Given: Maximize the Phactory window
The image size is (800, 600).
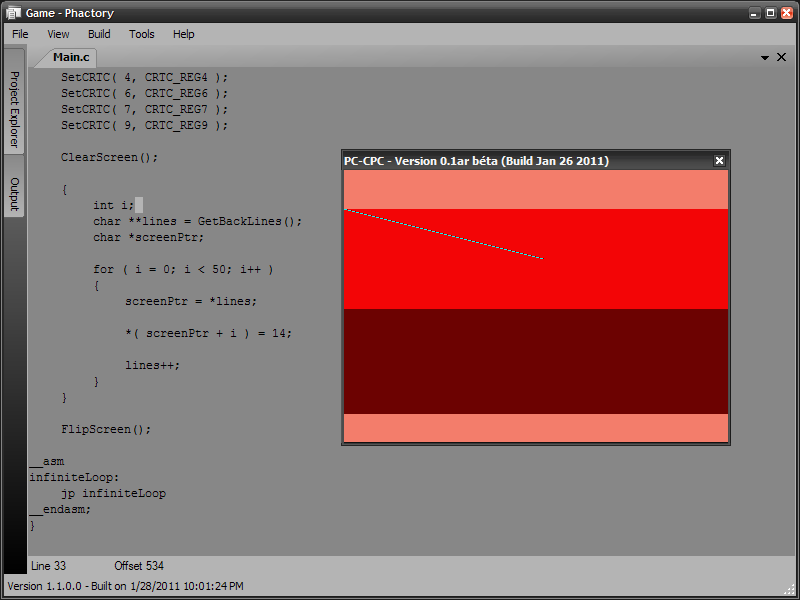Looking at the screenshot, I should point(770,13).
